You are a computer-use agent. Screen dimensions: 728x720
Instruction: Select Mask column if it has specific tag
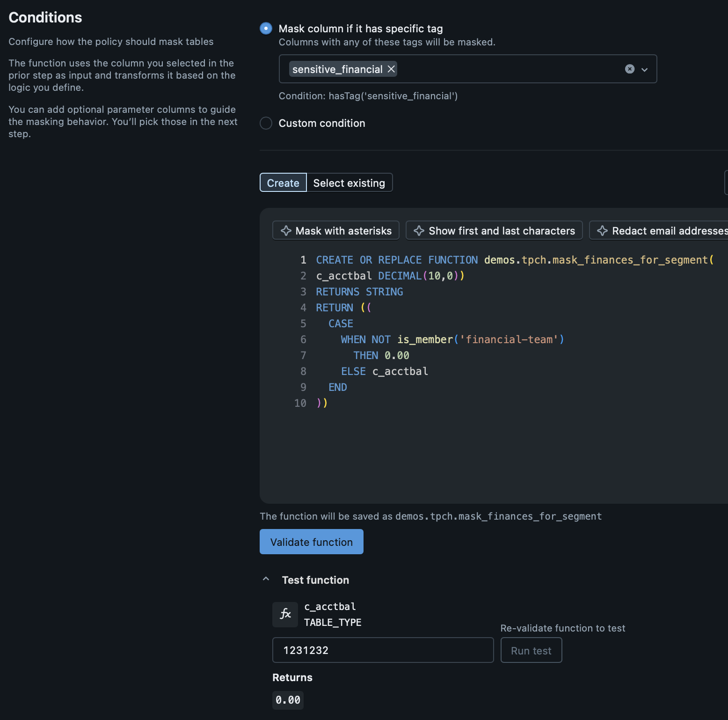pos(266,29)
